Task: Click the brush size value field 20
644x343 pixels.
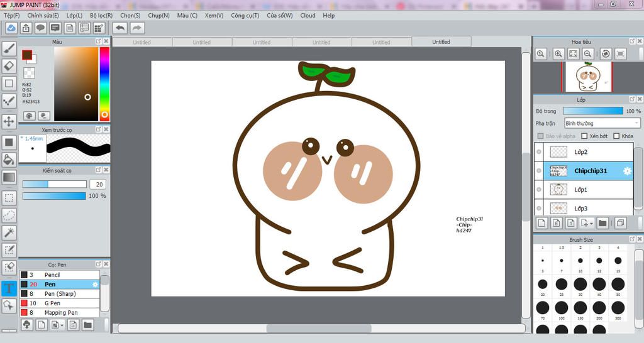Action: (x=99, y=185)
